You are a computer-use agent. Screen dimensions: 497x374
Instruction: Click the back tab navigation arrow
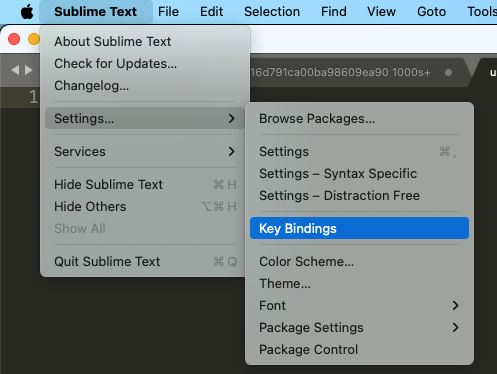coord(15,70)
